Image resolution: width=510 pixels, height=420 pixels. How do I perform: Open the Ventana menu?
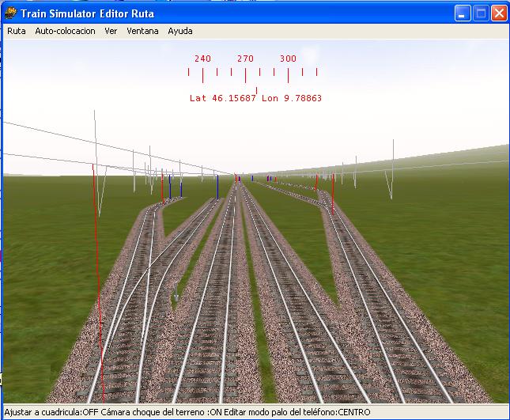click(x=142, y=31)
